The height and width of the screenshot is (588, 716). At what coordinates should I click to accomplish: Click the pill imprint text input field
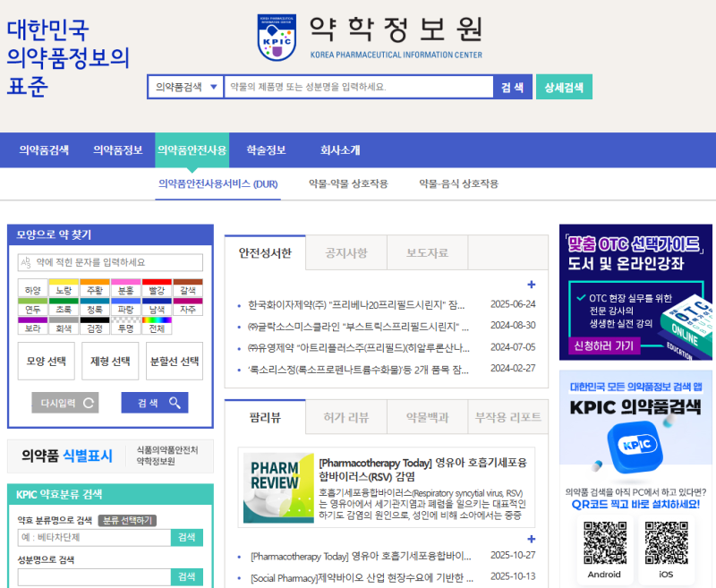coord(110,262)
